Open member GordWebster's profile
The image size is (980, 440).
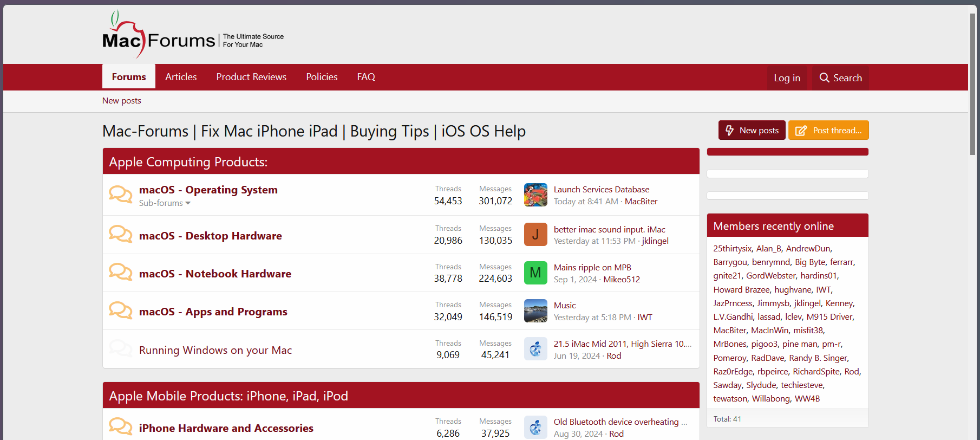771,276
